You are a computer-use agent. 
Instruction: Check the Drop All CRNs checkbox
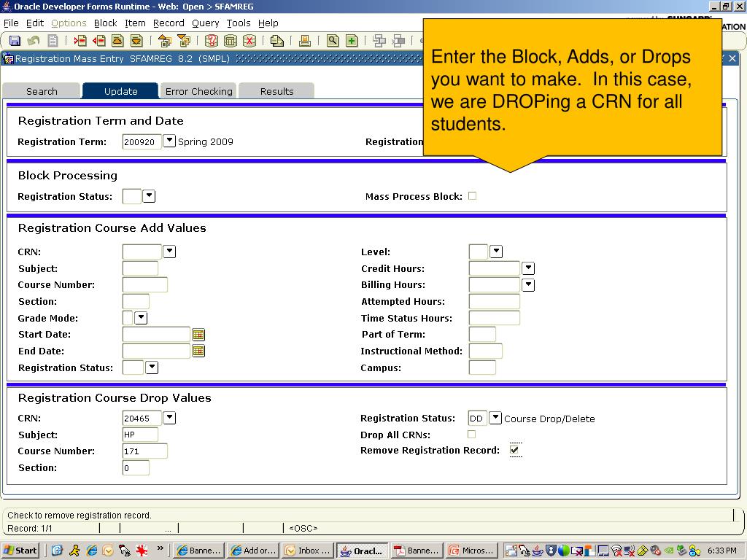(471, 435)
